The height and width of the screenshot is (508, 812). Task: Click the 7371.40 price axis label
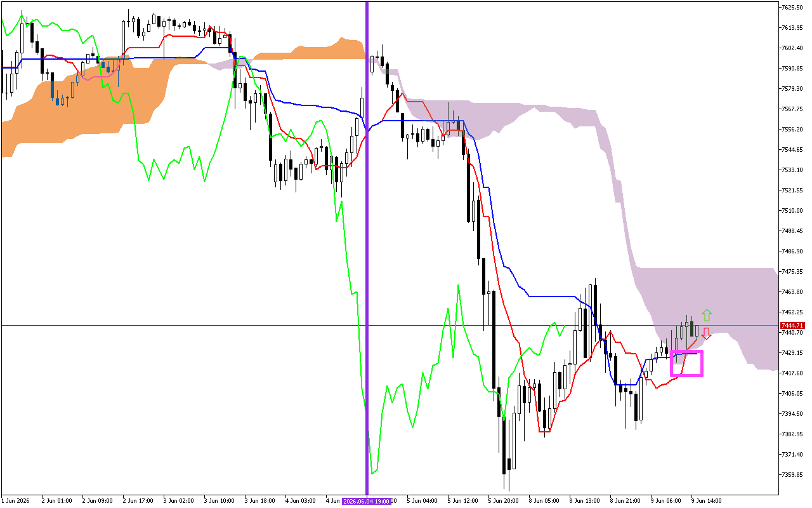point(793,454)
